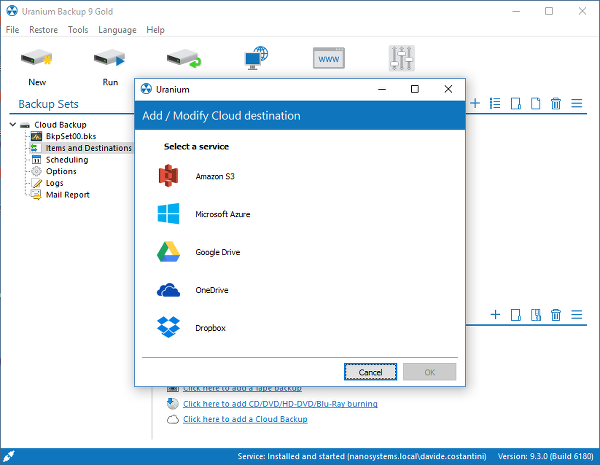600x465 pixels.
Task: Select Amazon S3 service
Action: 168,176
